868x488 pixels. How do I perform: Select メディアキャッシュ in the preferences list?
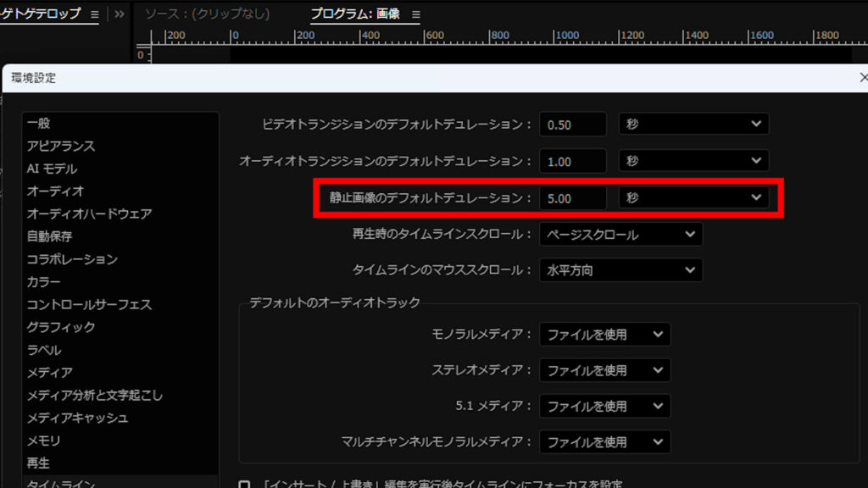click(77, 418)
